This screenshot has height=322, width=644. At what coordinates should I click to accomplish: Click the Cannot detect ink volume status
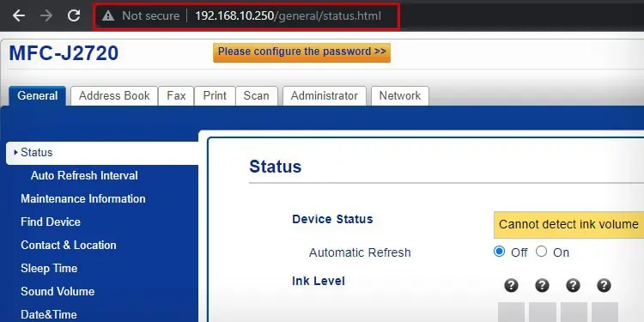568,225
